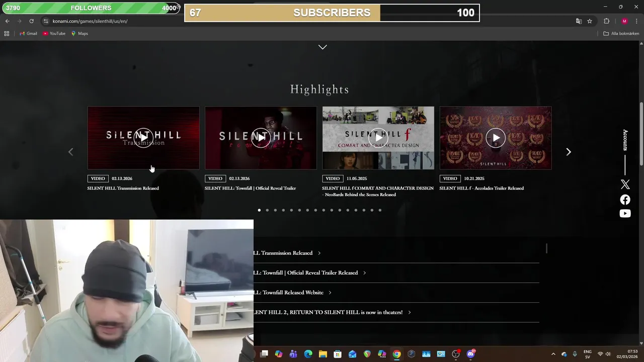Select the fifth carousel pagination dot
Viewport: 644px width, 362px height.
[291, 210]
